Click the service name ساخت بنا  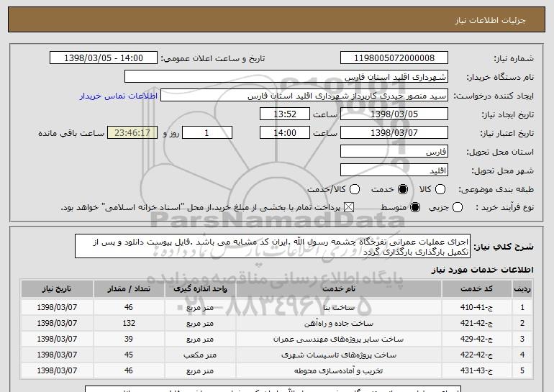(x=339, y=308)
